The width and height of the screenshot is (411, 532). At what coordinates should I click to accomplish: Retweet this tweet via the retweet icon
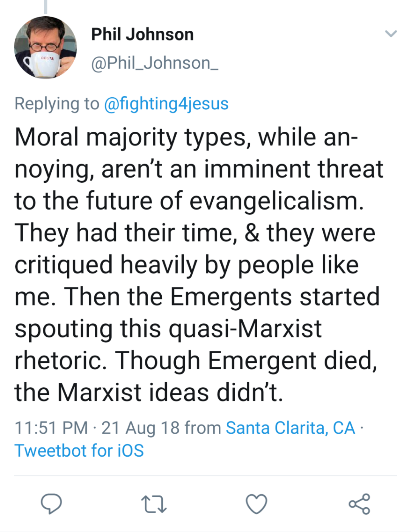154,504
